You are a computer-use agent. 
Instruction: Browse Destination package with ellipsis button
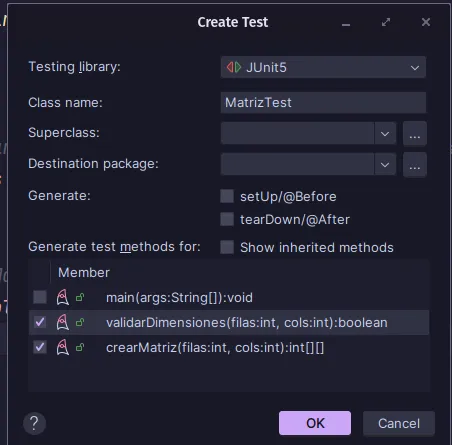click(415, 164)
